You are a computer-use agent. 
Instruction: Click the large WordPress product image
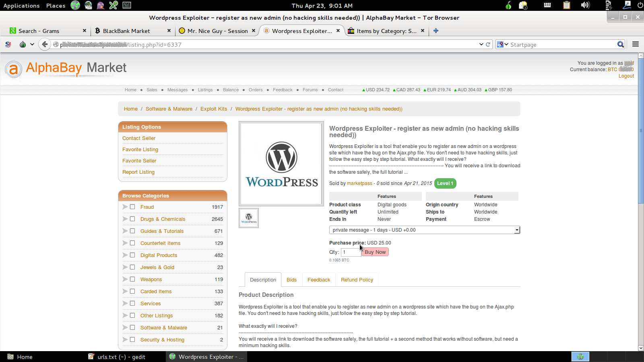[x=281, y=164]
